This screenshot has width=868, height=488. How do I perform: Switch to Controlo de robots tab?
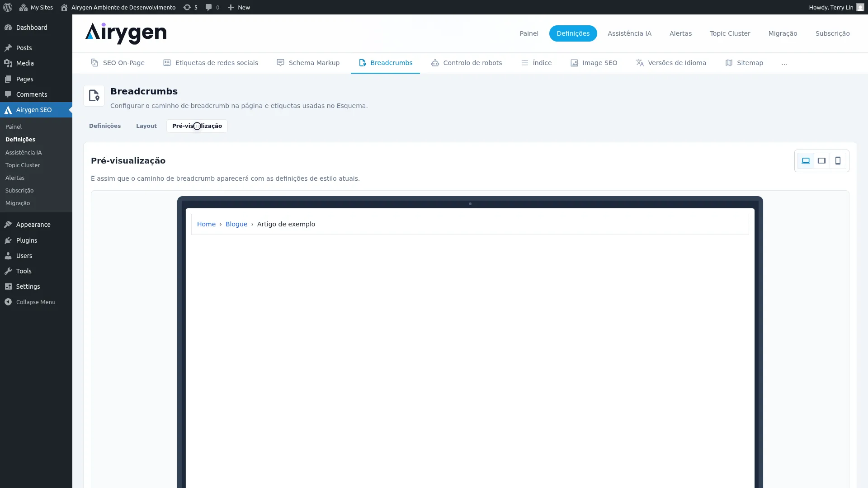pos(467,63)
